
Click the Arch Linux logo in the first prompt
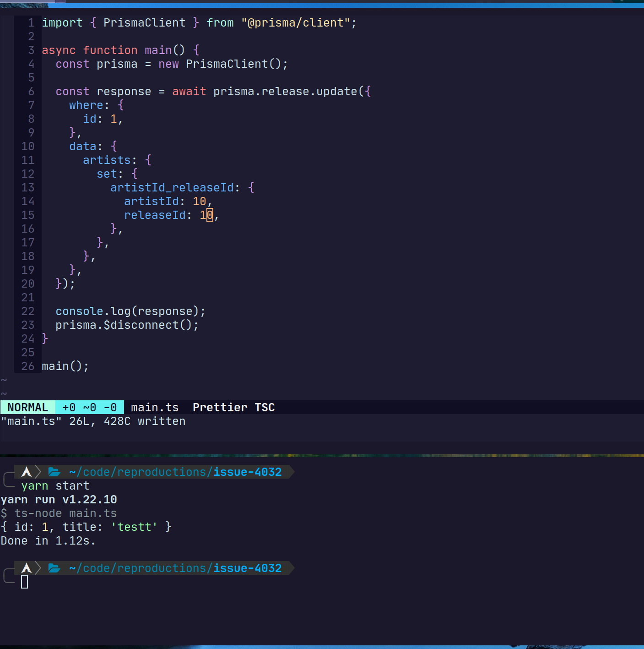coord(26,472)
